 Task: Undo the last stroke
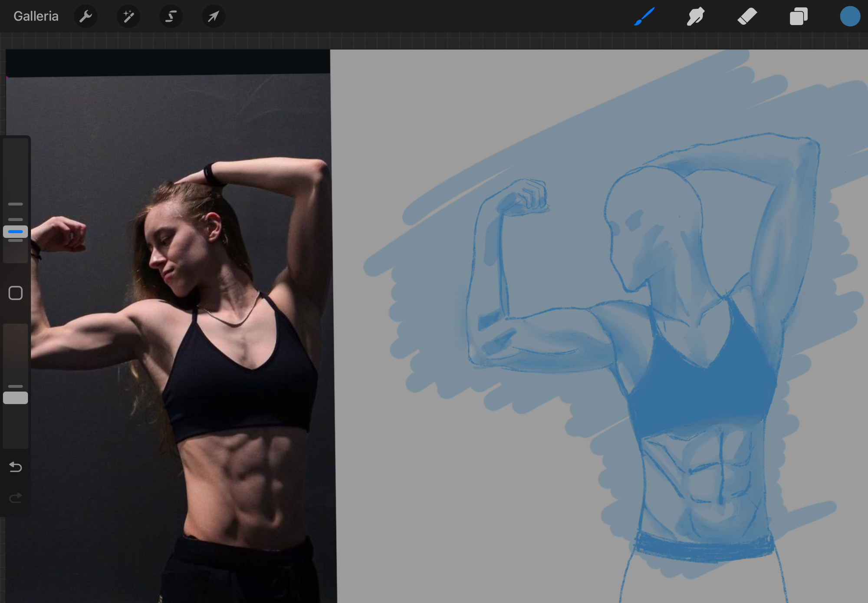tap(16, 467)
